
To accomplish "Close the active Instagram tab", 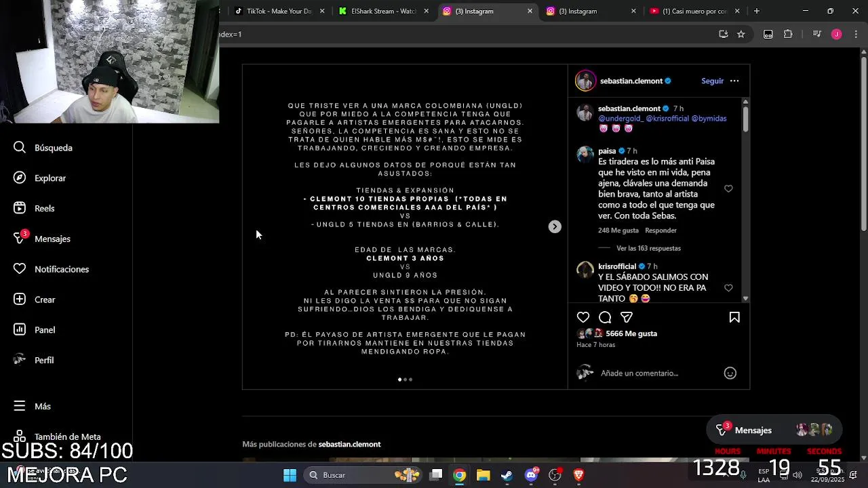I will coord(530,11).
